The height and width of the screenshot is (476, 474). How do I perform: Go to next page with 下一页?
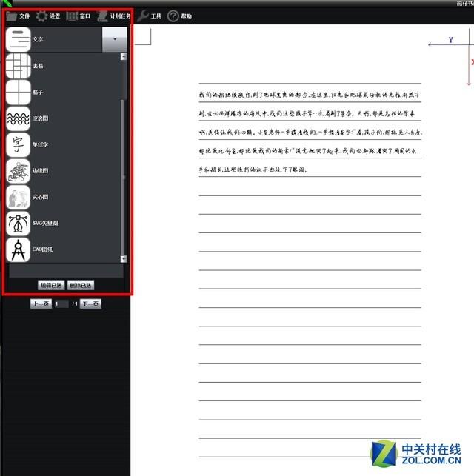tap(90, 304)
